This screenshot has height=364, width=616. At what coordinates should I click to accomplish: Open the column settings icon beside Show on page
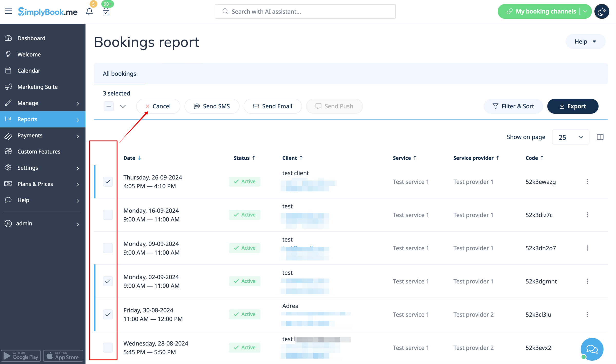(x=600, y=137)
